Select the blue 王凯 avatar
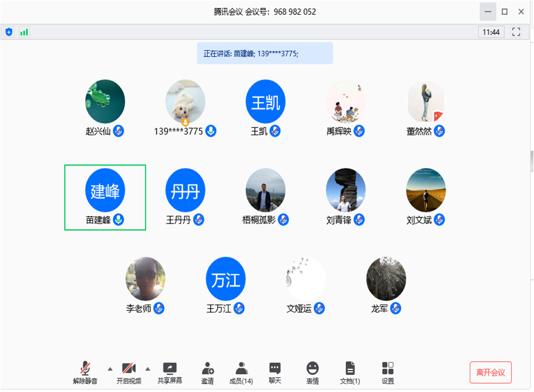534x392 pixels. (x=265, y=101)
